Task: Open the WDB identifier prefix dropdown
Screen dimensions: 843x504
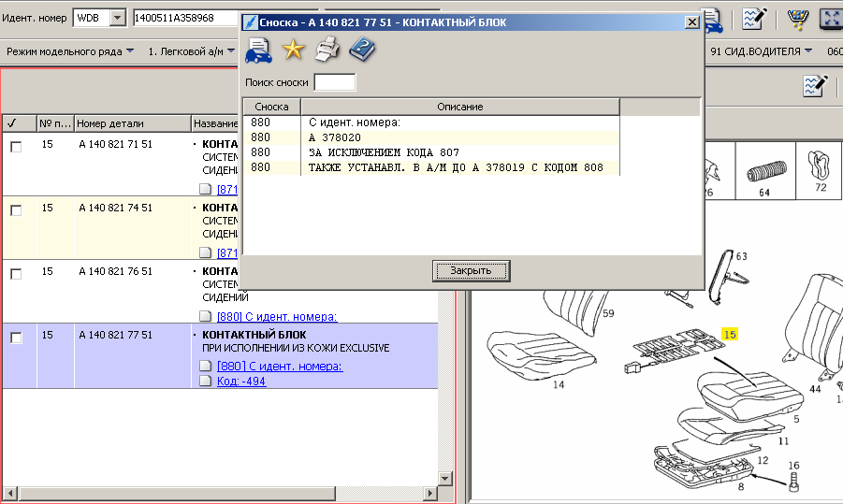Action: pyautogui.click(x=117, y=18)
